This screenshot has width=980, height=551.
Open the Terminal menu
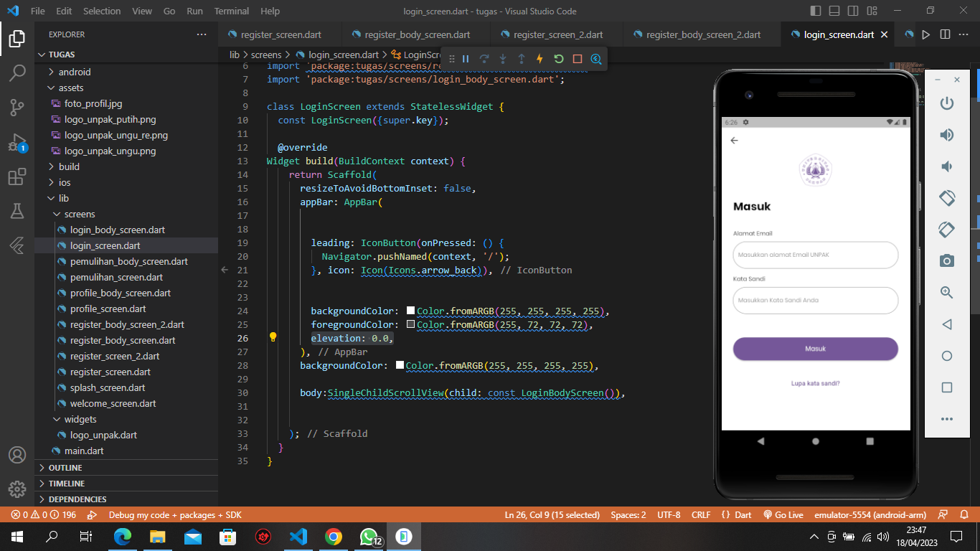231,11
